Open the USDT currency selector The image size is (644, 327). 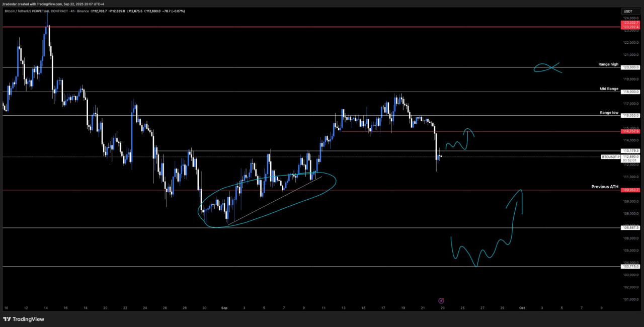(628, 11)
